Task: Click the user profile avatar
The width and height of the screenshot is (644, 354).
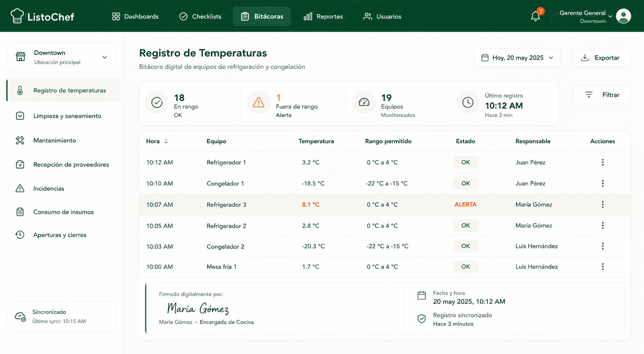Action: [x=623, y=16]
